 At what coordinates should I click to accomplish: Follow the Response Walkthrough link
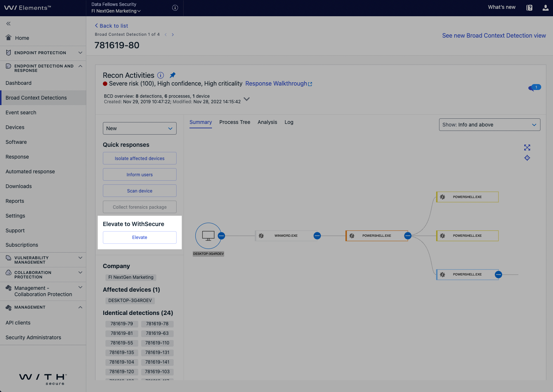tap(276, 83)
